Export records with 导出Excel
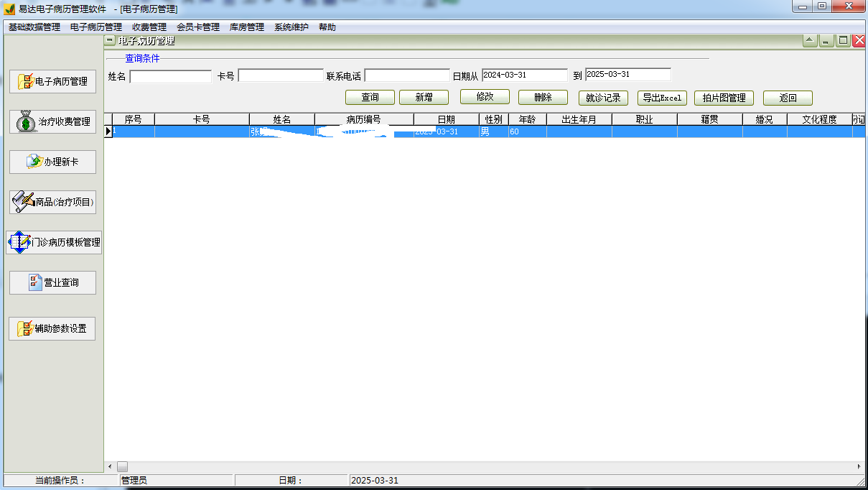 [661, 97]
